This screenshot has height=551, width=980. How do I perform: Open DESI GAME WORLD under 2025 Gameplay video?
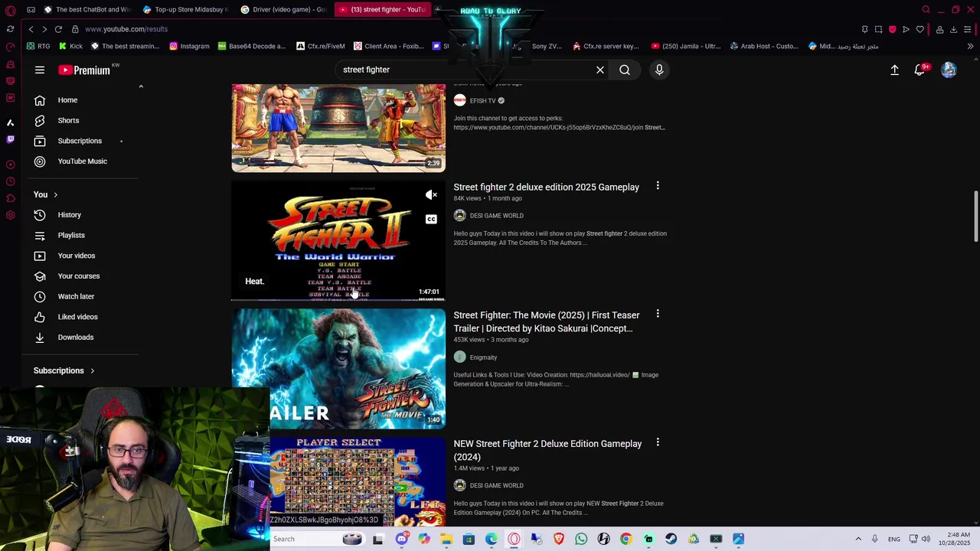(x=496, y=216)
